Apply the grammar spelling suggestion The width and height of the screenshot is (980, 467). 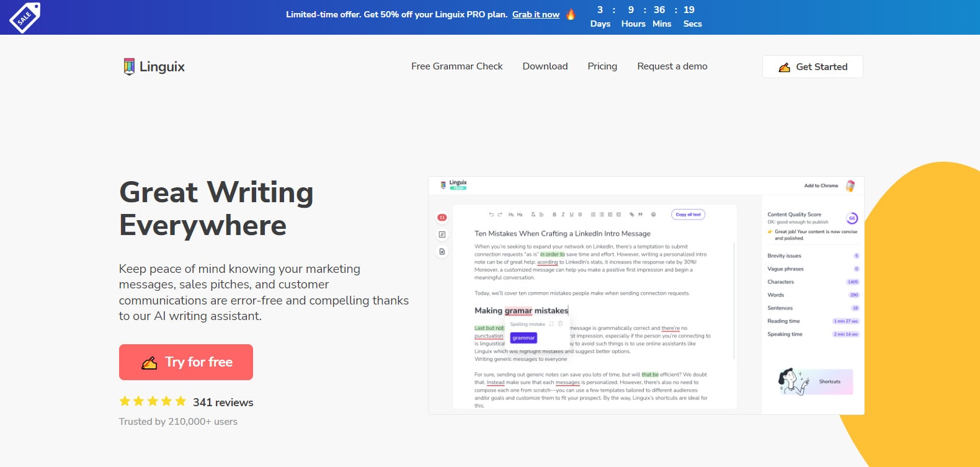pyautogui.click(x=523, y=338)
